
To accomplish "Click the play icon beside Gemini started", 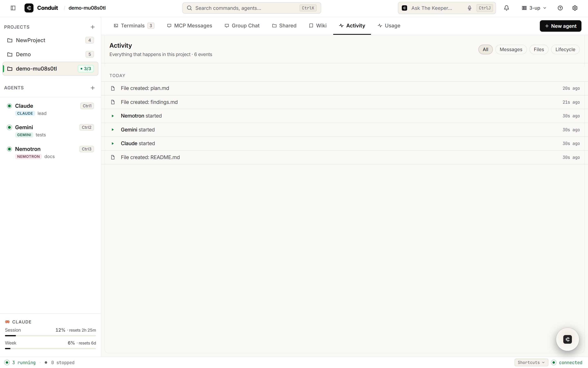I will tap(113, 130).
